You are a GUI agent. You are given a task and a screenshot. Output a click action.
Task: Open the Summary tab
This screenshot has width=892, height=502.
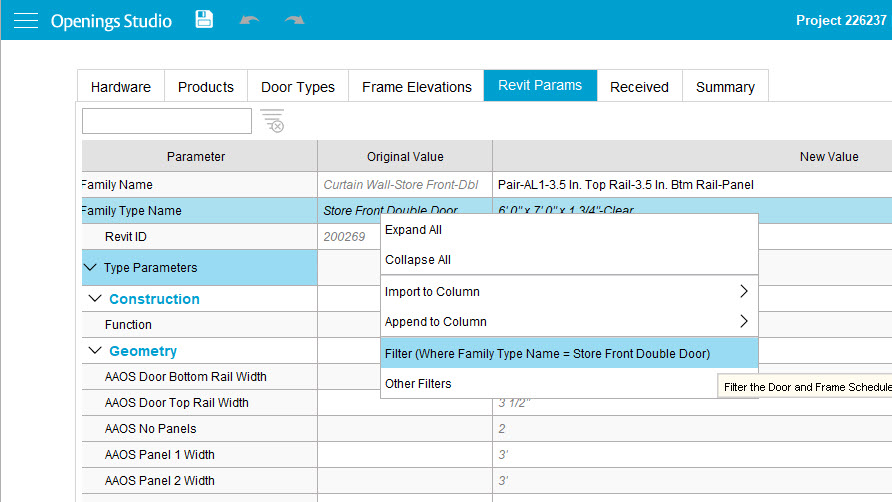click(x=725, y=87)
